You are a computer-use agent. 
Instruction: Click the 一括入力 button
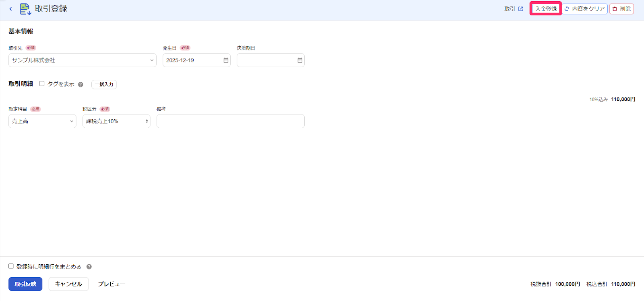pos(104,84)
